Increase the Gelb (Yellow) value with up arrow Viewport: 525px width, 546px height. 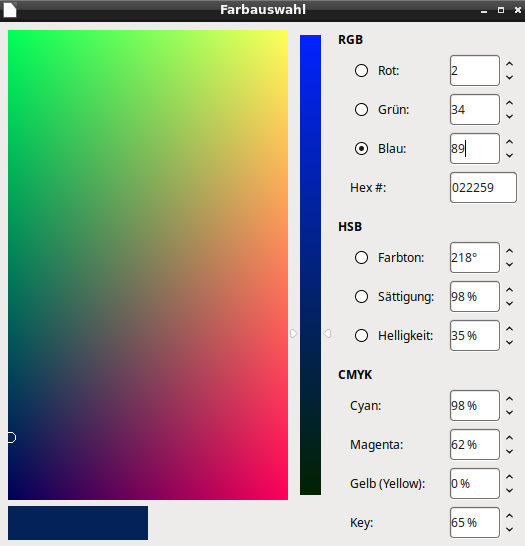(509, 477)
